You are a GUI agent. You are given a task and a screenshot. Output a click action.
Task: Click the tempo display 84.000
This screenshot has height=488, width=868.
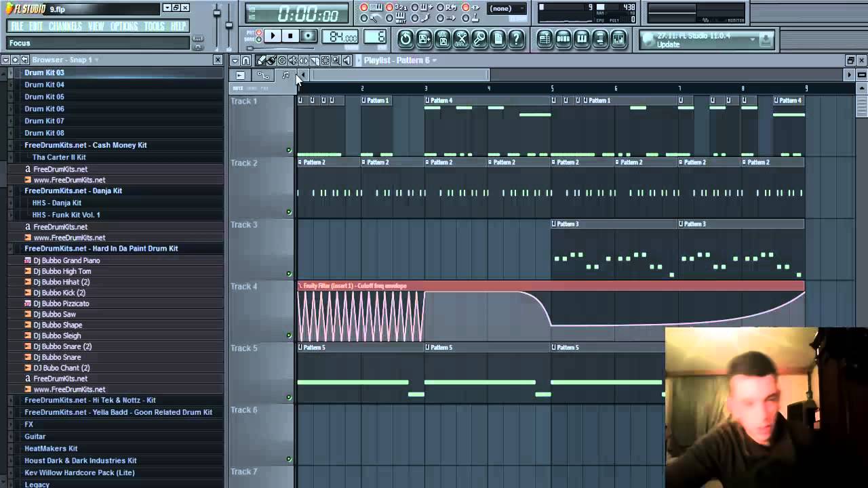340,37
